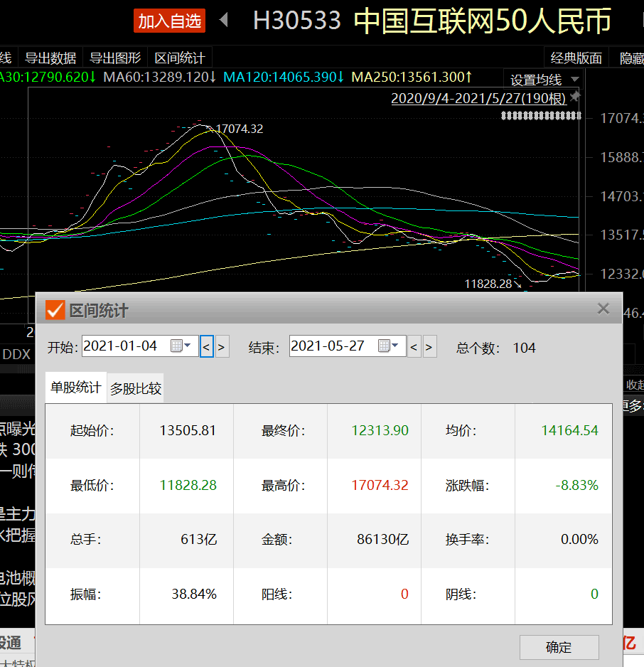The width and height of the screenshot is (644, 667).
Task: Open calendar dropdown for end date
Action: tap(389, 346)
